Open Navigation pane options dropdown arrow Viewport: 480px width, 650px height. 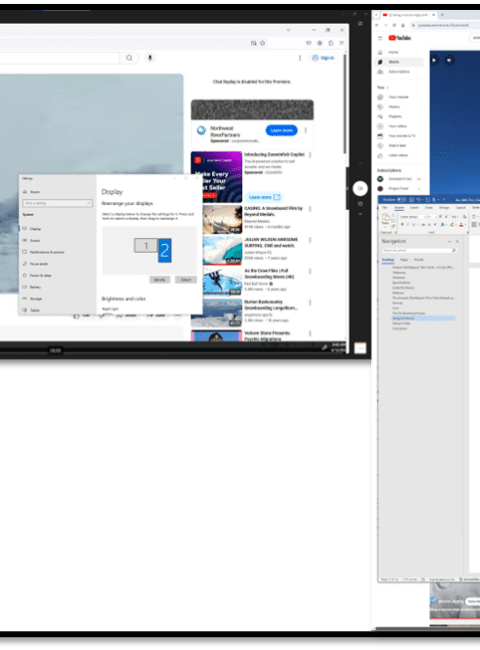pos(449,241)
